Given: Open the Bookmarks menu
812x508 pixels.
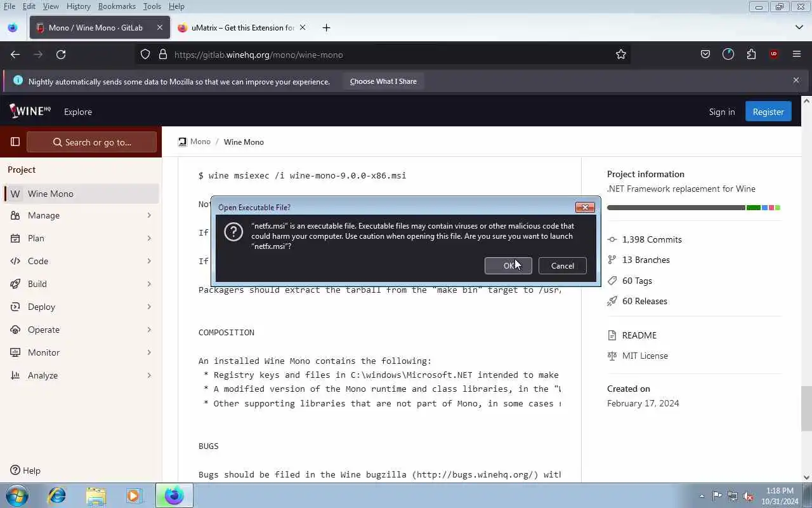Looking at the screenshot, I should tap(117, 6).
